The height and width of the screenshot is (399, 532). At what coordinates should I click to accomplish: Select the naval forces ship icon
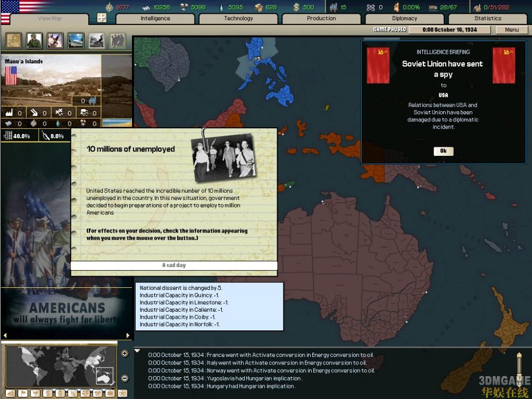pyautogui.click(x=76, y=40)
